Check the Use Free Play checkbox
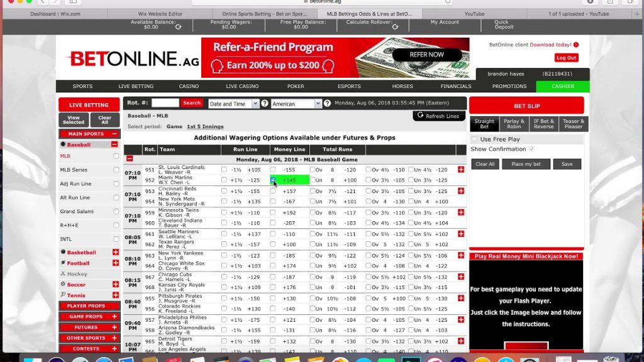 474,140
